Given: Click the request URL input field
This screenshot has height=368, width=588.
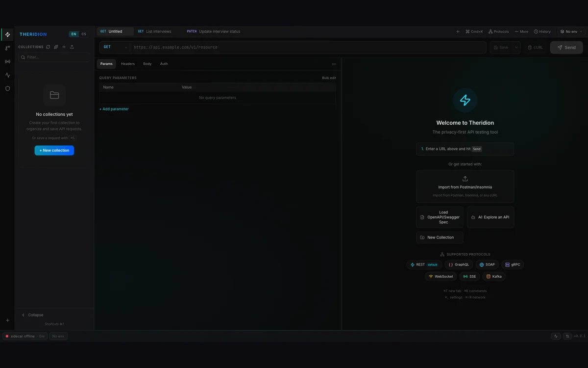Looking at the screenshot, I should click(x=308, y=47).
